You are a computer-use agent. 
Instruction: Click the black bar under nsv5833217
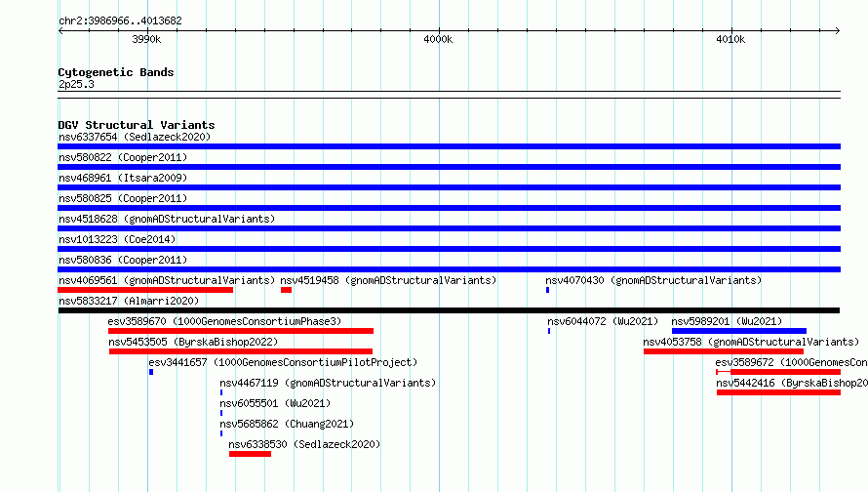point(449,310)
